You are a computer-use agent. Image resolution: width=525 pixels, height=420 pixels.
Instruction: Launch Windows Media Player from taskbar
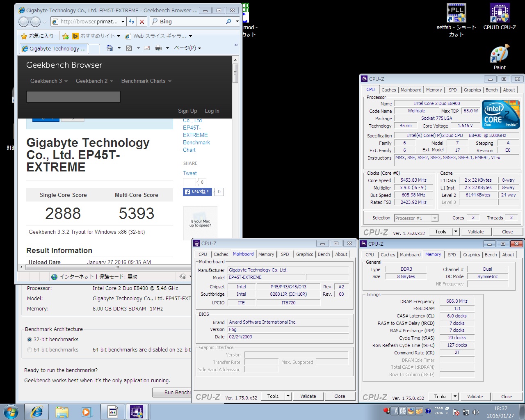click(x=87, y=412)
